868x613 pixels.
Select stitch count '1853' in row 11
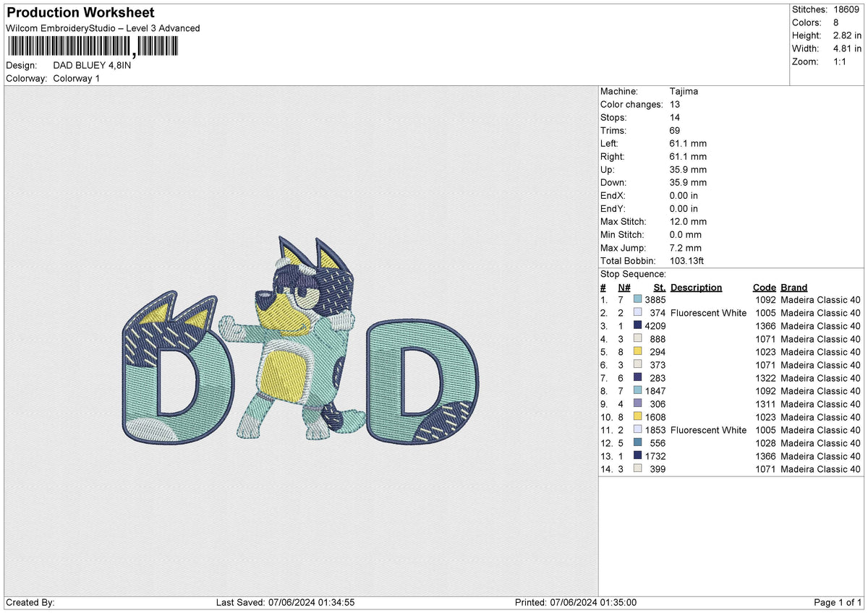pos(655,429)
